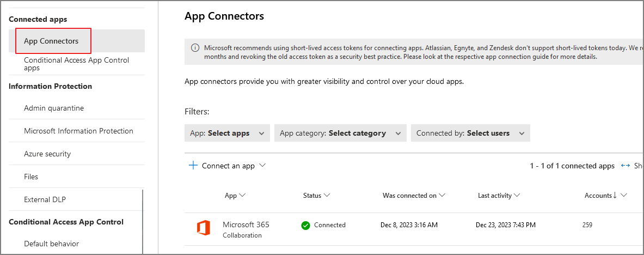Click the plus icon beside Connect an app

click(x=193, y=166)
